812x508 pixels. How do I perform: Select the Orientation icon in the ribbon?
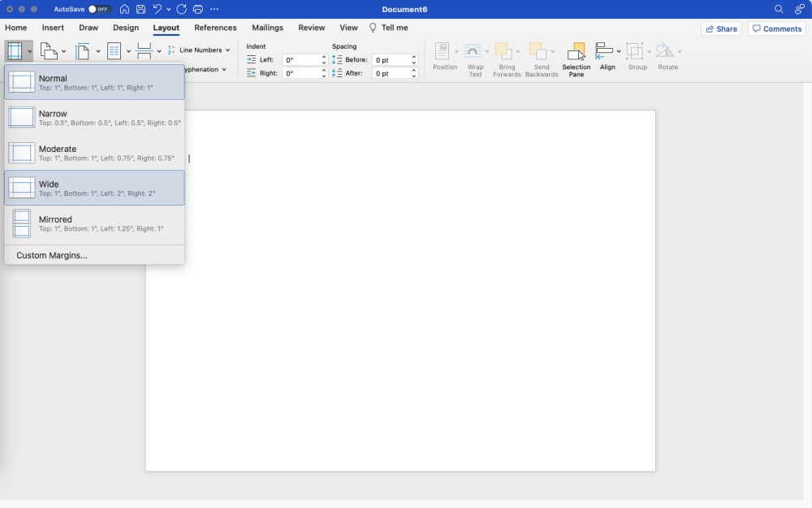tap(49, 50)
